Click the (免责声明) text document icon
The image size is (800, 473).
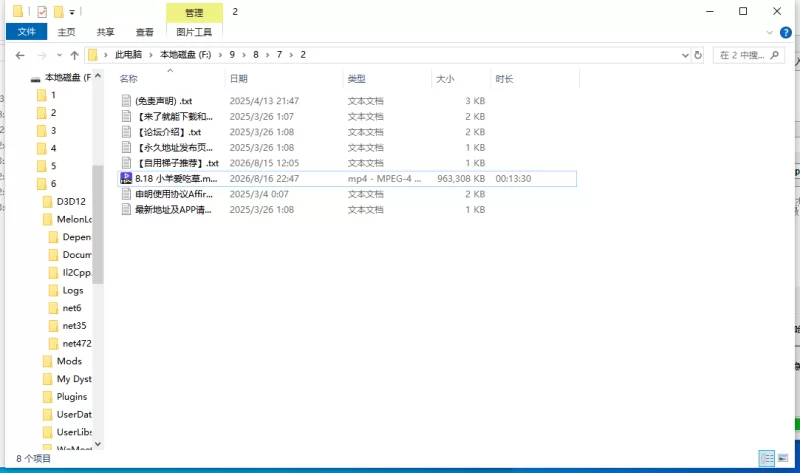[126, 101]
